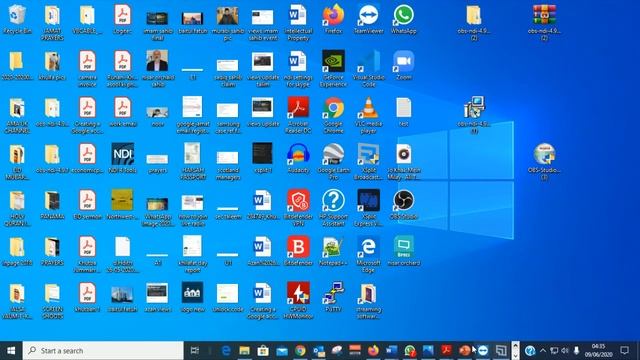Open the Action Center notifications icon
This screenshot has height=360, width=640.
point(624,351)
